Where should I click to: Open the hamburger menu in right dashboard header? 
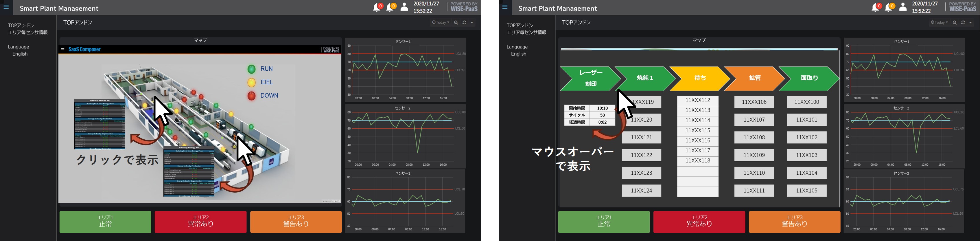pyautogui.click(x=505, y=7)
